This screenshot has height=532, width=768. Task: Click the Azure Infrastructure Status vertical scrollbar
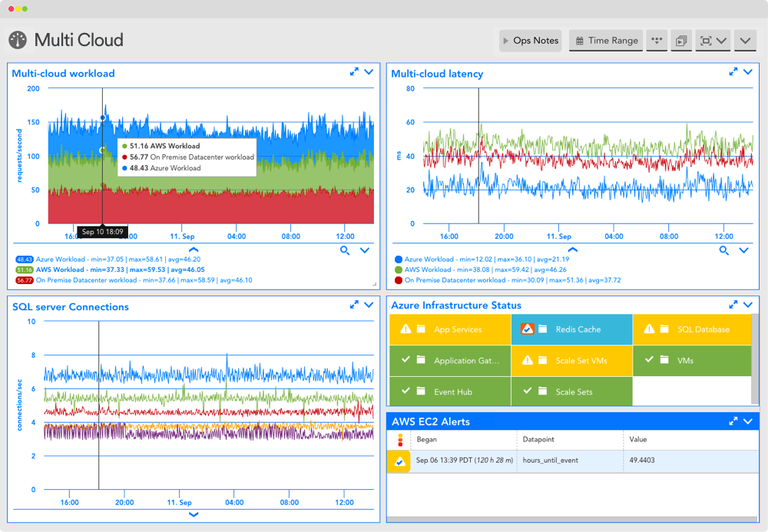click(x=755, y=359)
